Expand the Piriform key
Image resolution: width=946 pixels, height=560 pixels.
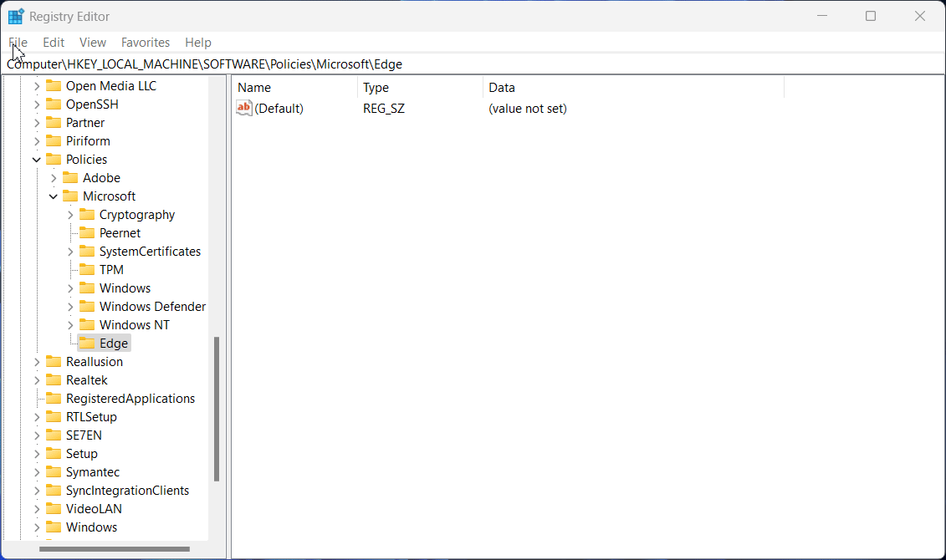point(37,141)
